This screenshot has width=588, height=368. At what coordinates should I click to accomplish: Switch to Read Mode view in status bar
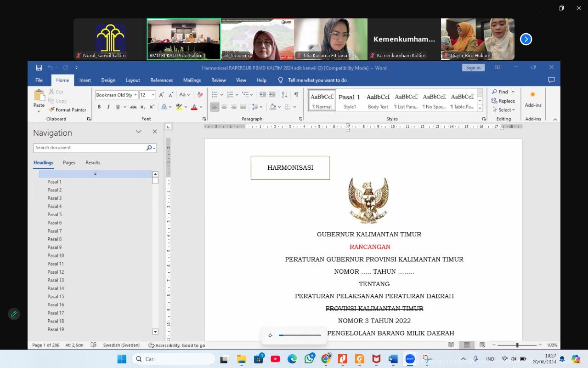coord(451,345)
